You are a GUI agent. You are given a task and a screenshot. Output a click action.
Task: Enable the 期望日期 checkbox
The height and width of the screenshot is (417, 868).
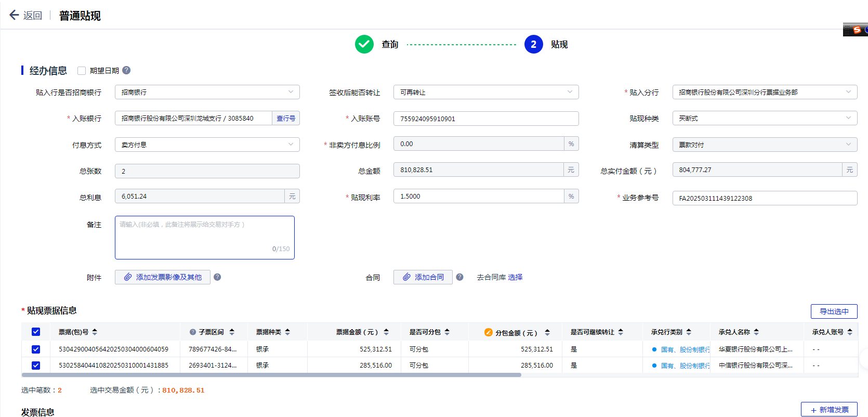82,71
